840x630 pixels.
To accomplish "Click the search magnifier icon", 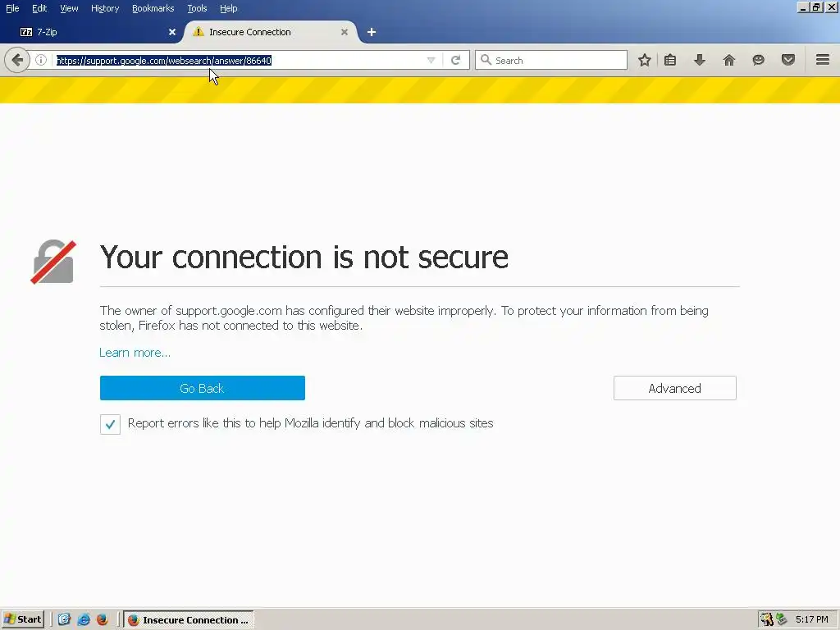I will point(486,60).
